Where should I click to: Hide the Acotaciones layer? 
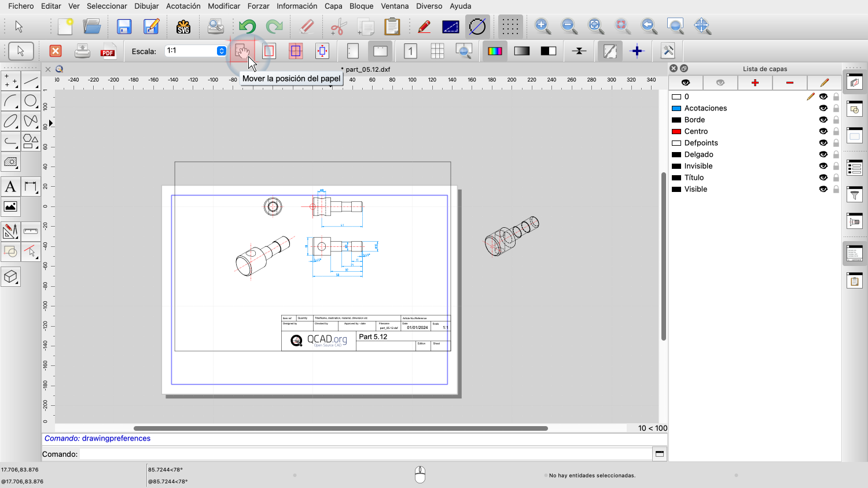823,108
